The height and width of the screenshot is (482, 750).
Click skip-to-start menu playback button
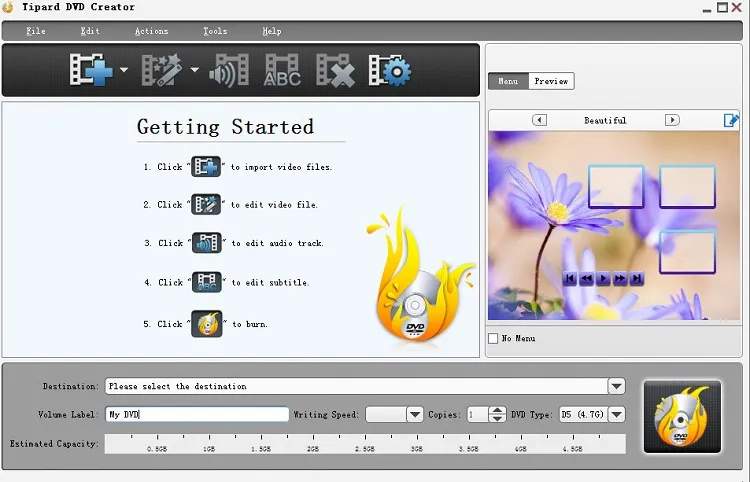click(570, 278)
